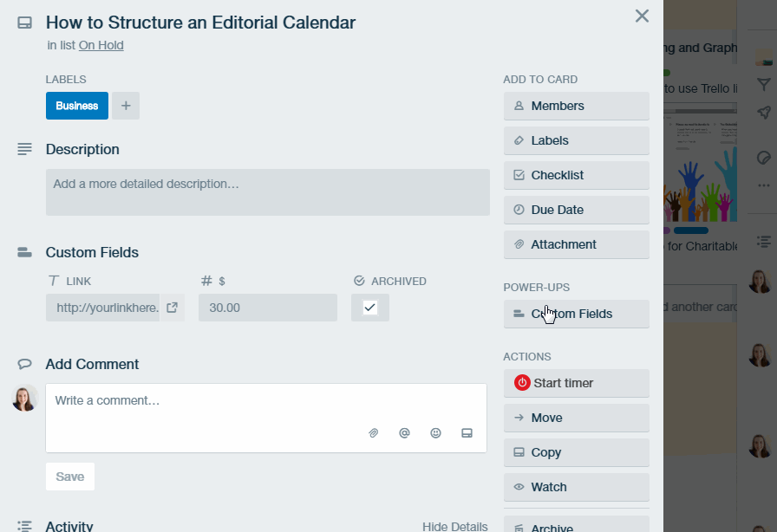Screen dimensions: 777x532
Task: Open Custom Fields power-up
Action: 577,314
